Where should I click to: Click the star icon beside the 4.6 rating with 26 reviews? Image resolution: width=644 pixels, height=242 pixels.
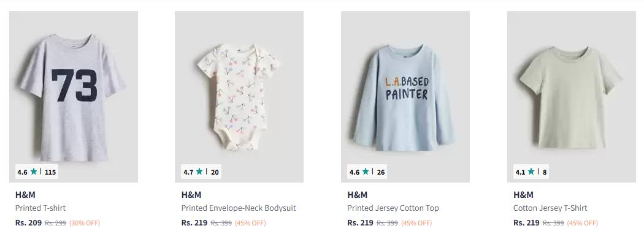366,172
